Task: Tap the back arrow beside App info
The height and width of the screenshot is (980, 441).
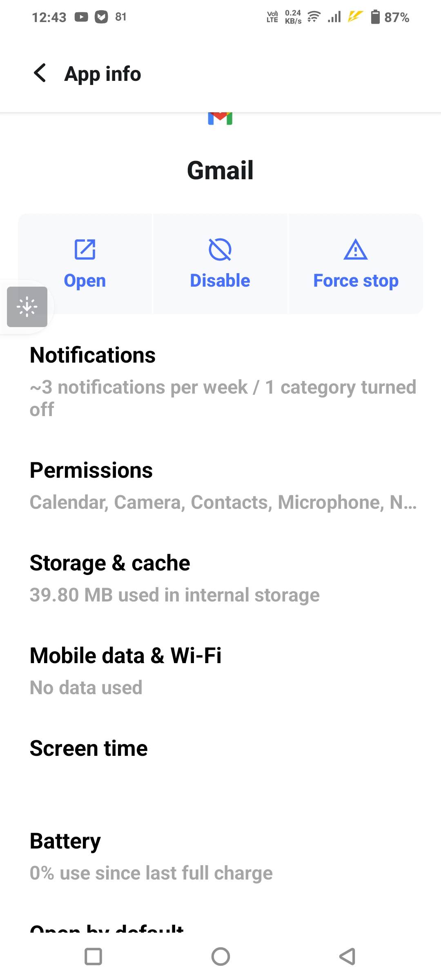Action: (40, 73)
